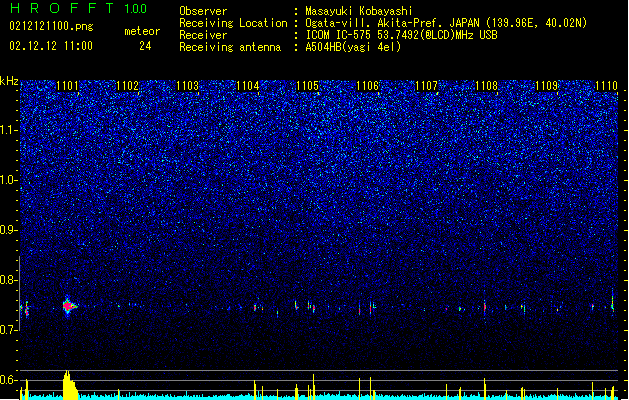Click the date stamp 02.12.12 11:00
629x400 pixels.
(51, 46)
